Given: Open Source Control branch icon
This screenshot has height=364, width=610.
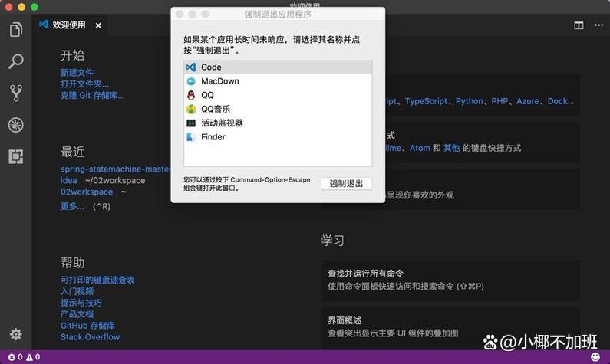Looking at the screenshot, I should tap(15, 93).
